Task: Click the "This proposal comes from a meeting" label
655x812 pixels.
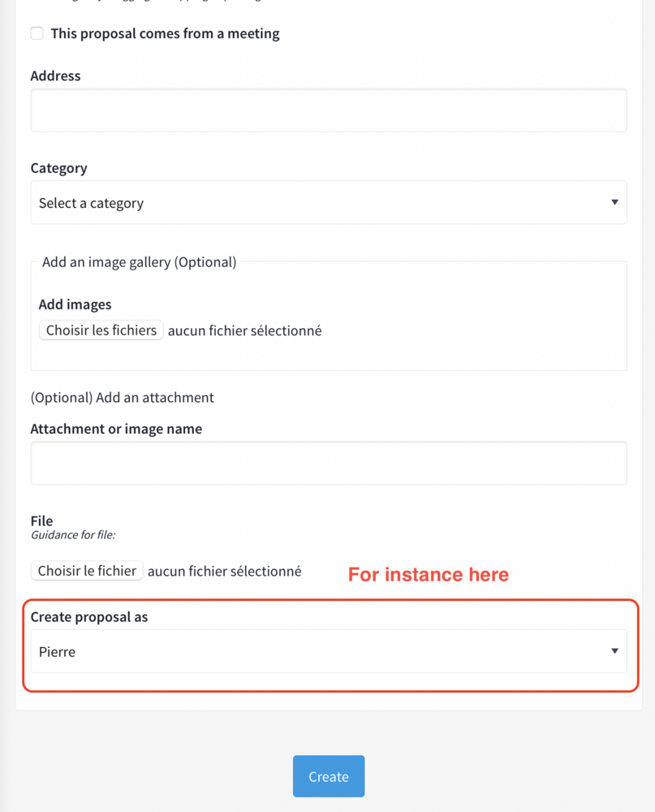Action: (x=165, y=33)
